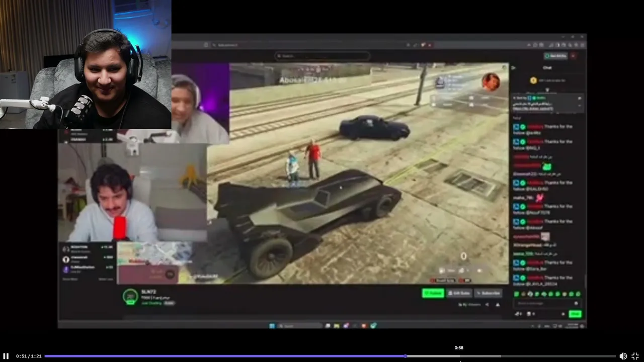The image size is (644, 362).
Task: Collapse the chat panel with the arrow
Action: pos(514,67)
